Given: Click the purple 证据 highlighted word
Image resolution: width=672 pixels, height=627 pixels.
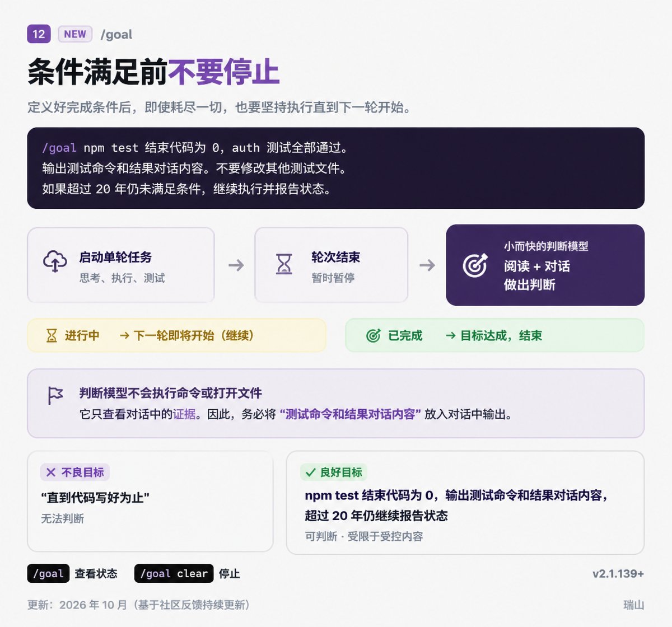Looking at the screenshot, I should 184,414.
